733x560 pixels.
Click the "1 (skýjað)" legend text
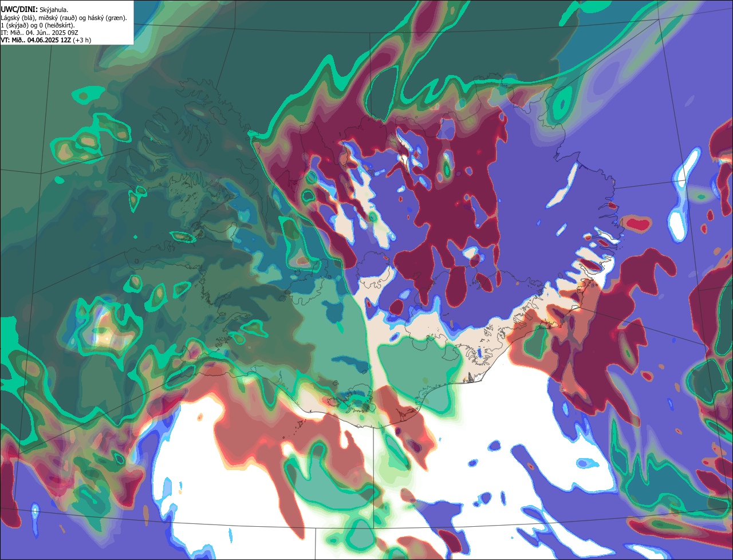(x=14, y=26)
